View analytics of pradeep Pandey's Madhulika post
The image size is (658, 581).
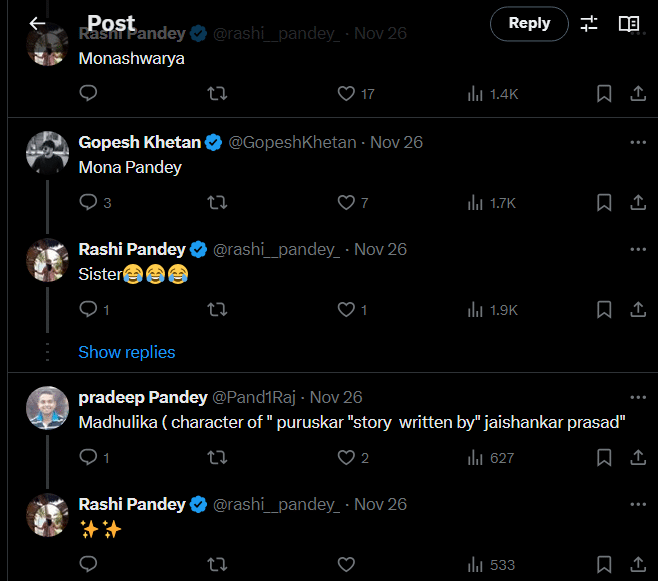(x=491, y=458)
